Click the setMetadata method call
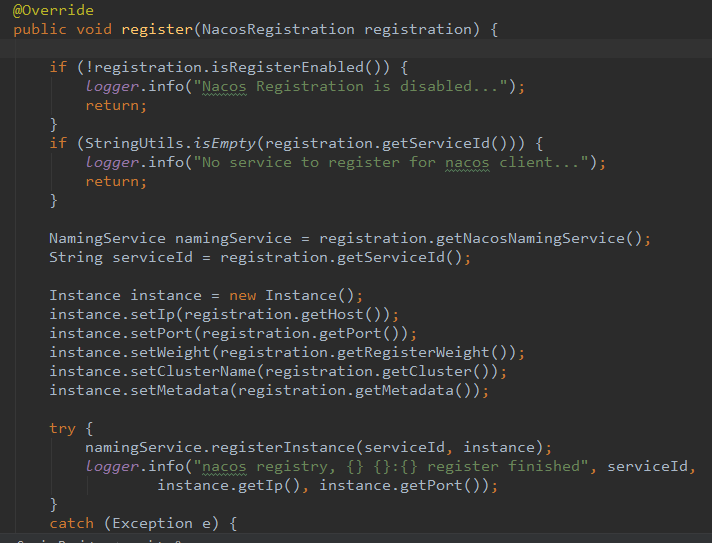The image size is (712, 543). (179, 391)
